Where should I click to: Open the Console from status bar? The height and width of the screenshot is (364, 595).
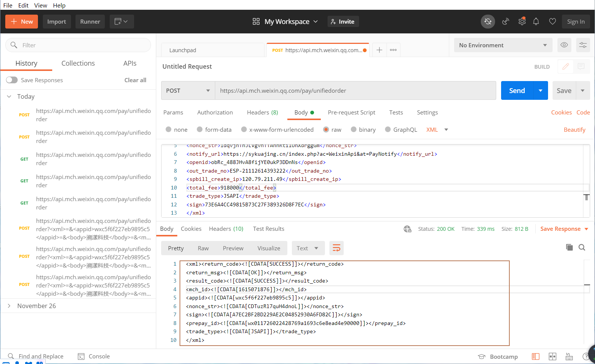(x=94, y=356)
